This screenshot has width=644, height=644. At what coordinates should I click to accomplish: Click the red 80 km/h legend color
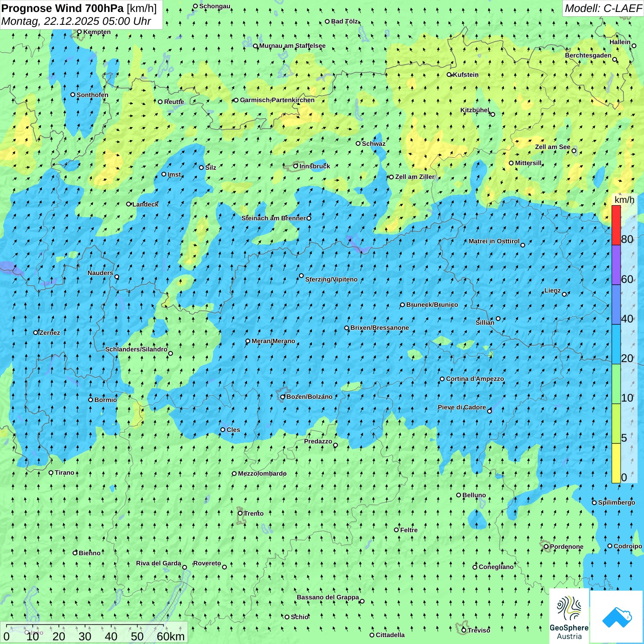pyautogui.click(x=616, y=225)
